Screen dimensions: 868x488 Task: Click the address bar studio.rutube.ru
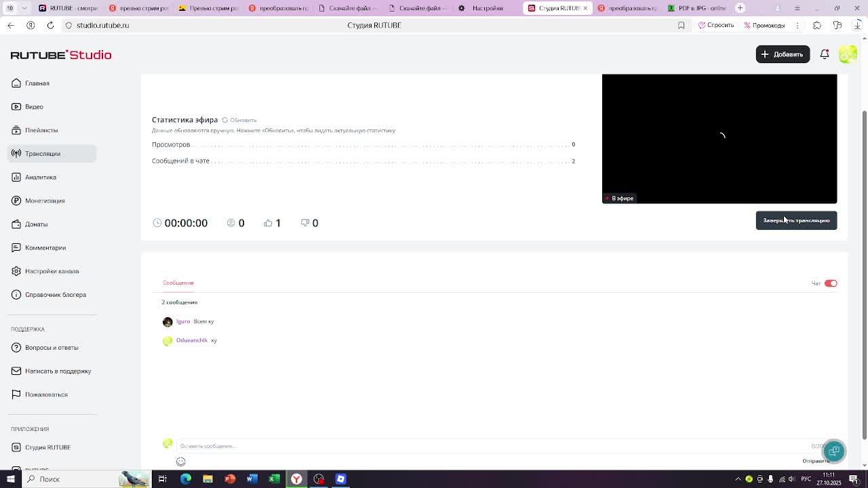(x=102, y=25)
